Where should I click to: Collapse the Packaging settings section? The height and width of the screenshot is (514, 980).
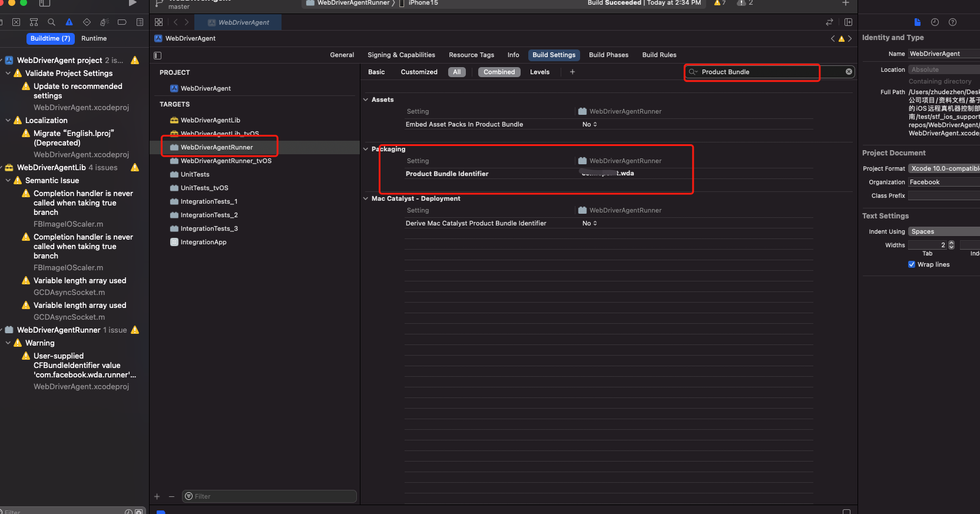[366, 149]
